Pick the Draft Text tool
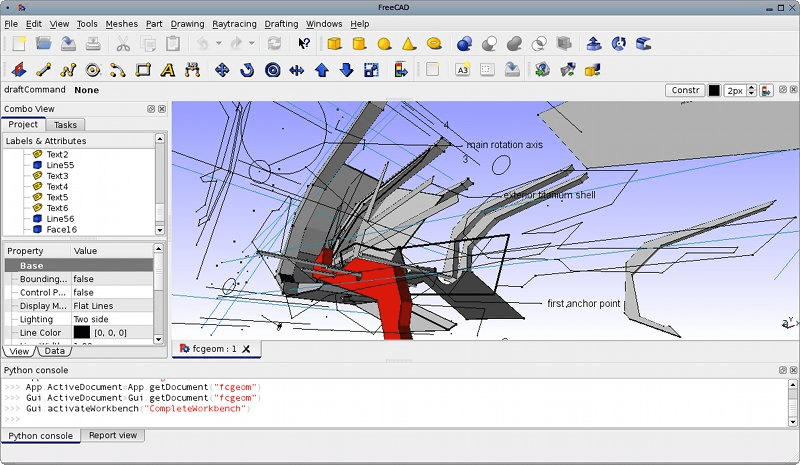 169,70
